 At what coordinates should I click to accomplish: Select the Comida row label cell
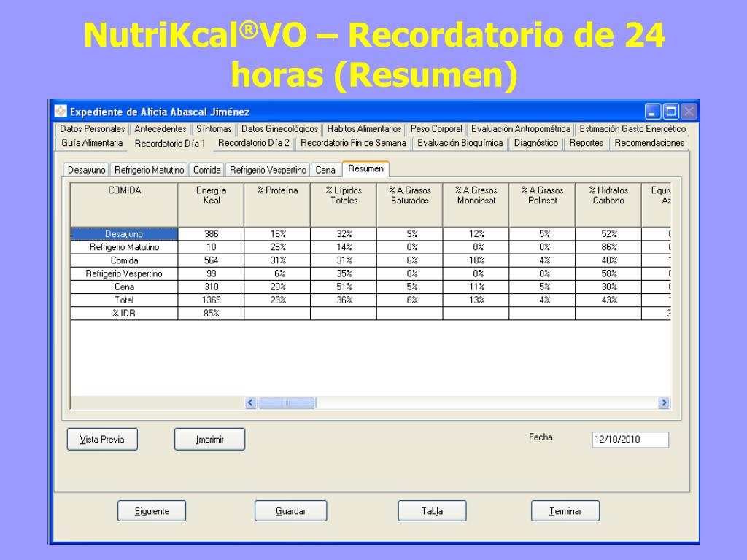point(124,260)
